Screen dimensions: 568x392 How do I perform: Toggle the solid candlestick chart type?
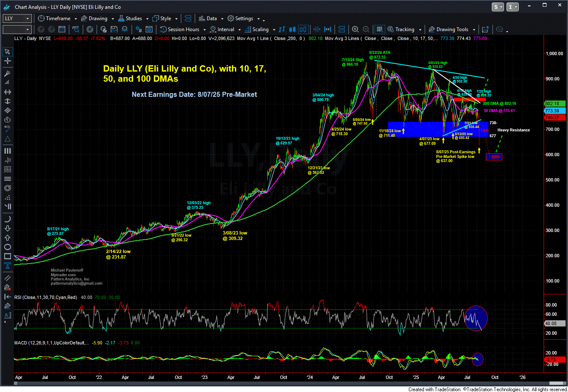292,29
